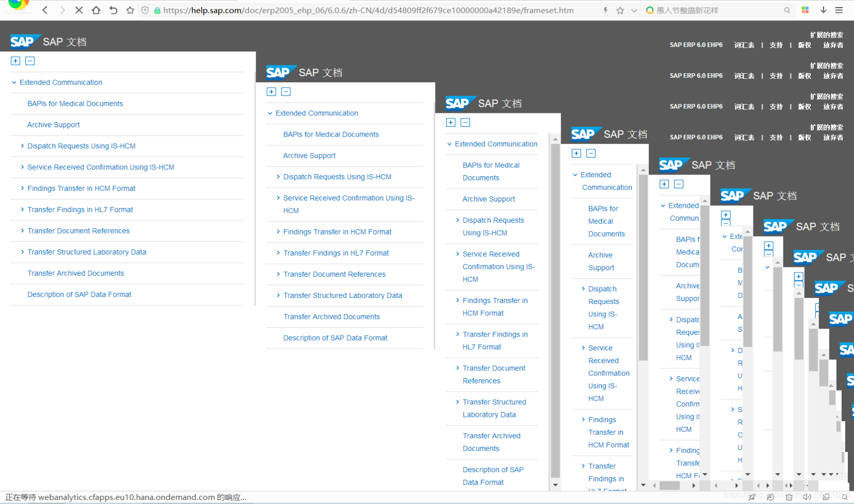Expand all nodes via plus icon, fourth frame

577,154
